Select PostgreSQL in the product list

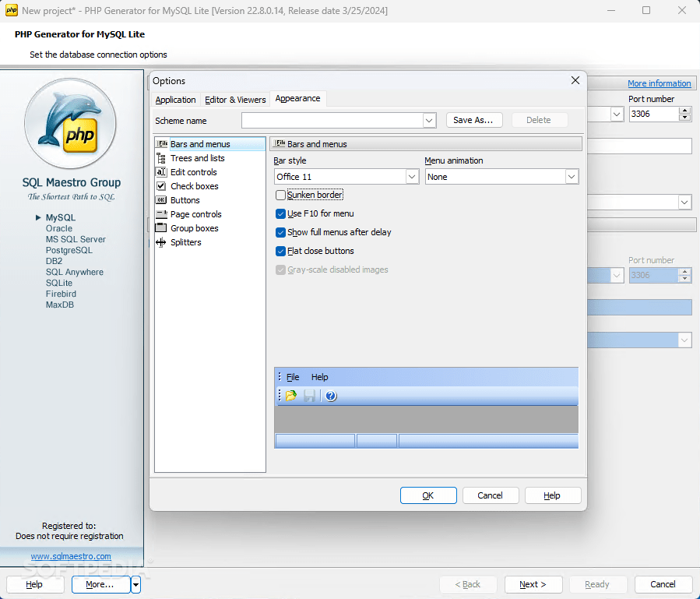coord(69,250)
